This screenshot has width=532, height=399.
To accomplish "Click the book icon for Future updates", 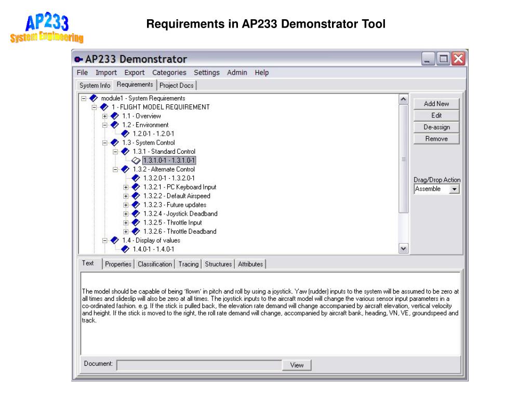I will [x=136, y=205].
